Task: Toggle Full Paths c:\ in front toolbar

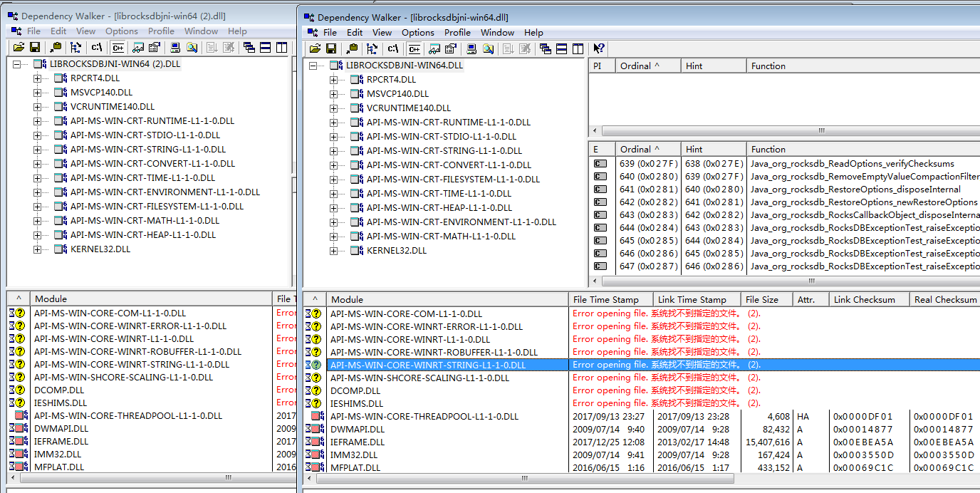Action: pyautogui.click(x=393, y=48)
